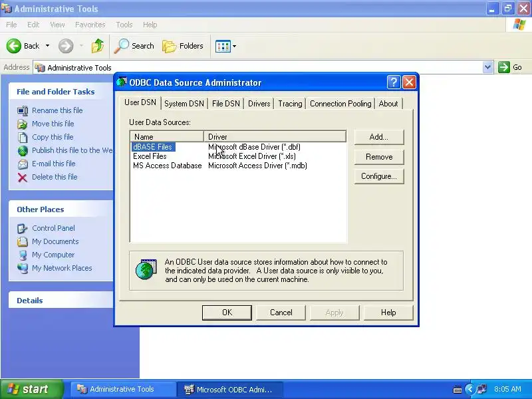Collapse the Other Places header
Image resolution: width=532 pixels, height=399 pixels.
61,209
